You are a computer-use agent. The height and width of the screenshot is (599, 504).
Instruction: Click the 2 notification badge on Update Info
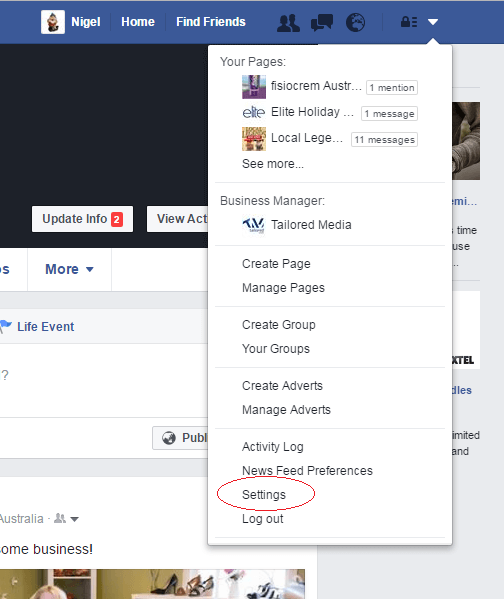point(117,219)
